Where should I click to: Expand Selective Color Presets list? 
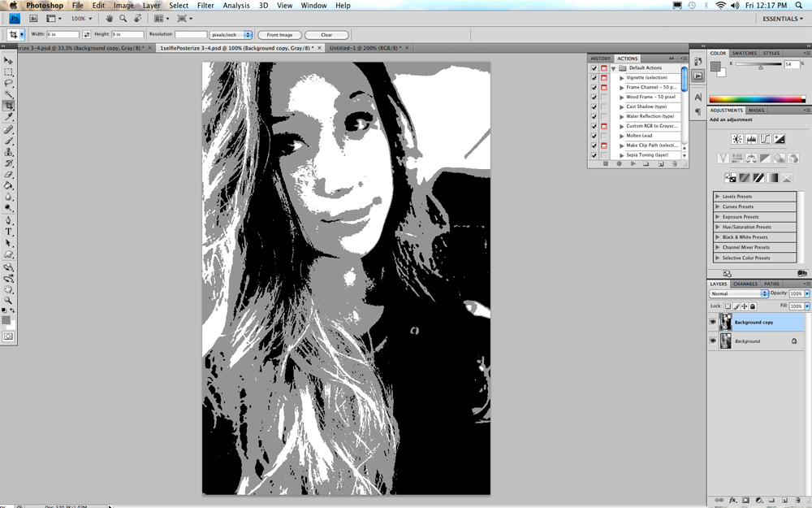(717, 258)
